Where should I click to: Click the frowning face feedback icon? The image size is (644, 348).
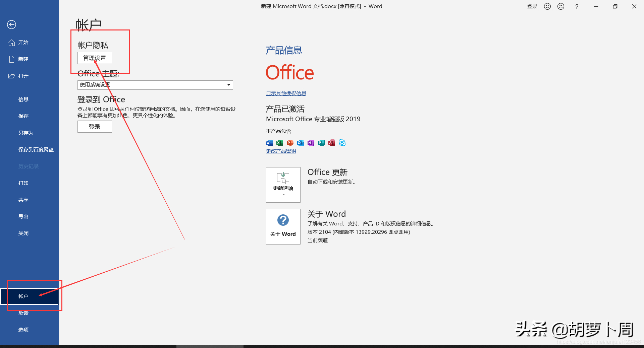[x=561, y=6]
